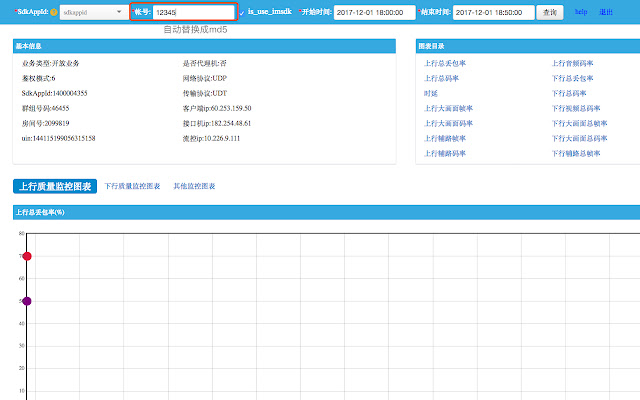The height and width of the screenshot is (400, 640).
Task: Click the red data point on chart
Action: click(x=27, y=257)
